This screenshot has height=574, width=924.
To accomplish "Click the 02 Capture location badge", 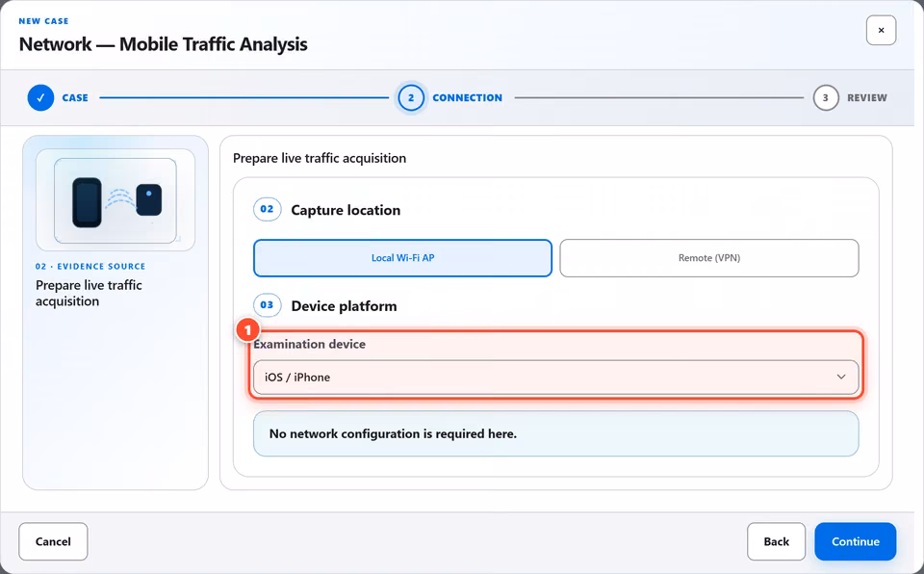I will click(267, 209).
